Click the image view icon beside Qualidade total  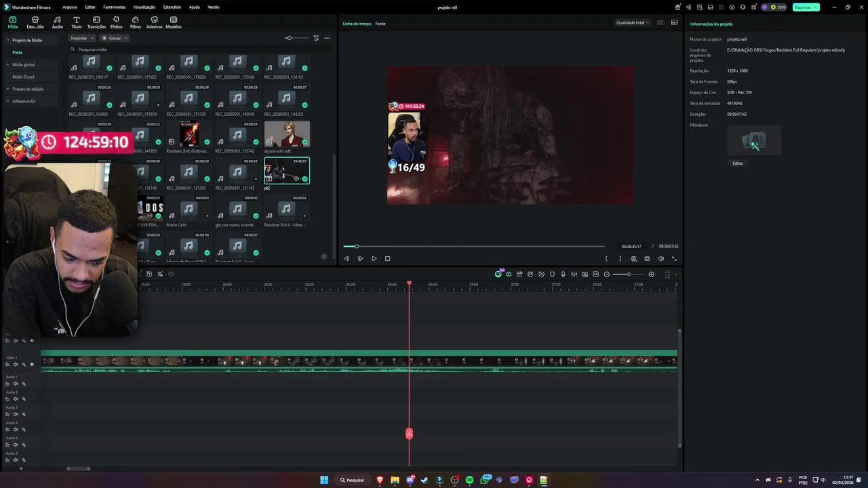point(674,22)
